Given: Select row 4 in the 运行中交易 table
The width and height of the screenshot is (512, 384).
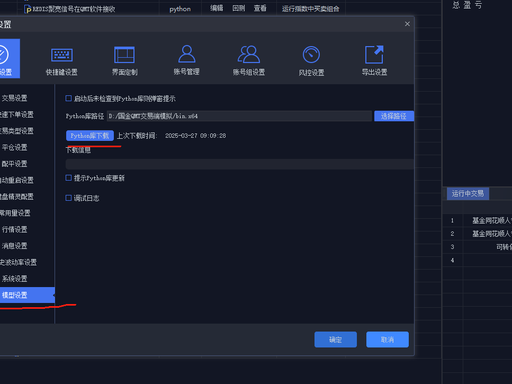Looking at the screenshot, I should tap(477, 260).
